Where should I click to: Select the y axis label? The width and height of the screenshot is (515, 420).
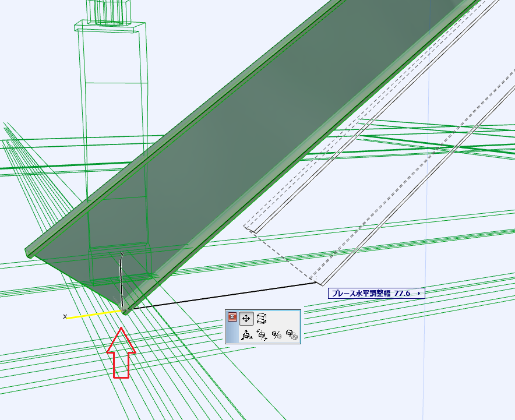coord(122,254)
